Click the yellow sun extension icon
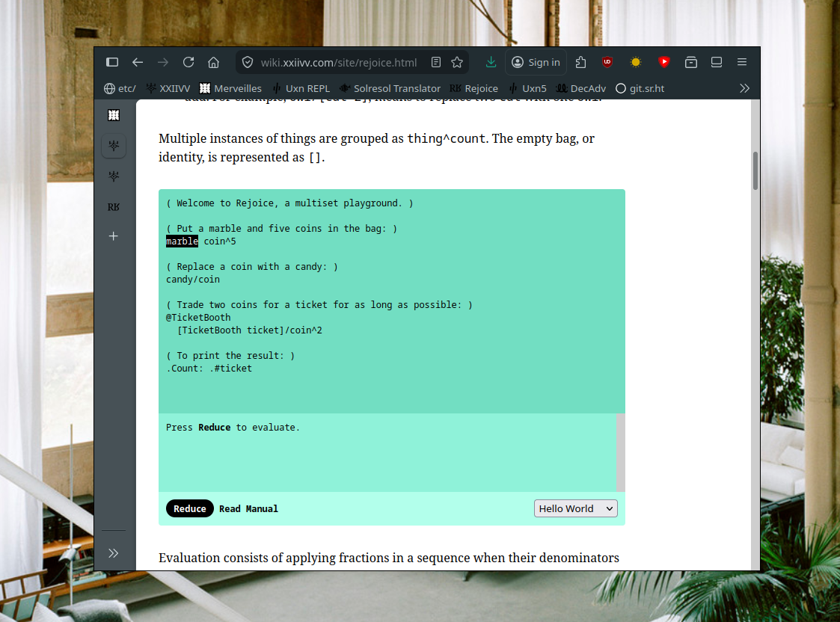 pos(635,62)
